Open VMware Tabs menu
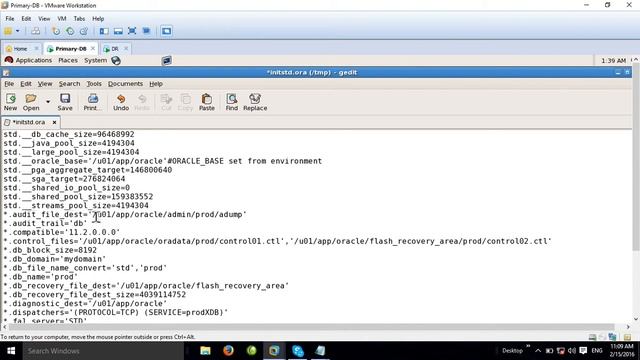Image resolution: width=640 pixels, height=360 pixels. click(x=79, y=19)
